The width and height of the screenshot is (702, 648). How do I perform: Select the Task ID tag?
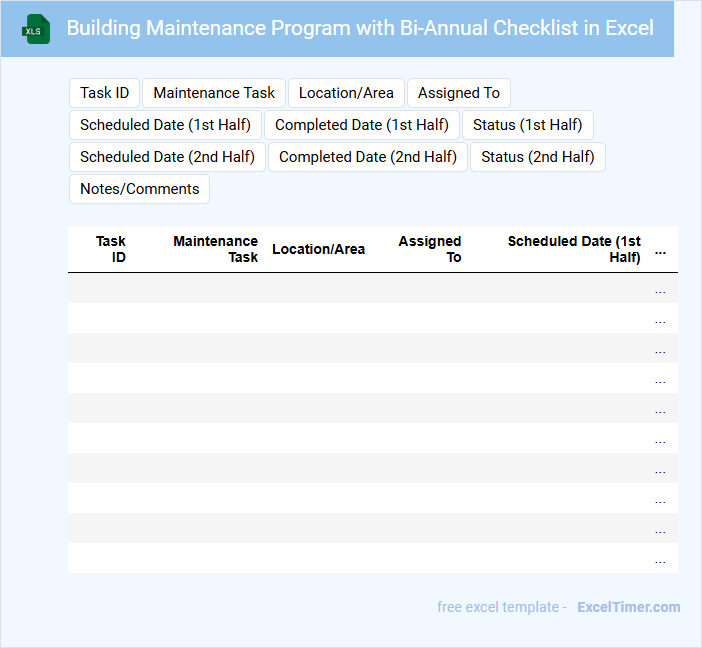click(104, 93)
